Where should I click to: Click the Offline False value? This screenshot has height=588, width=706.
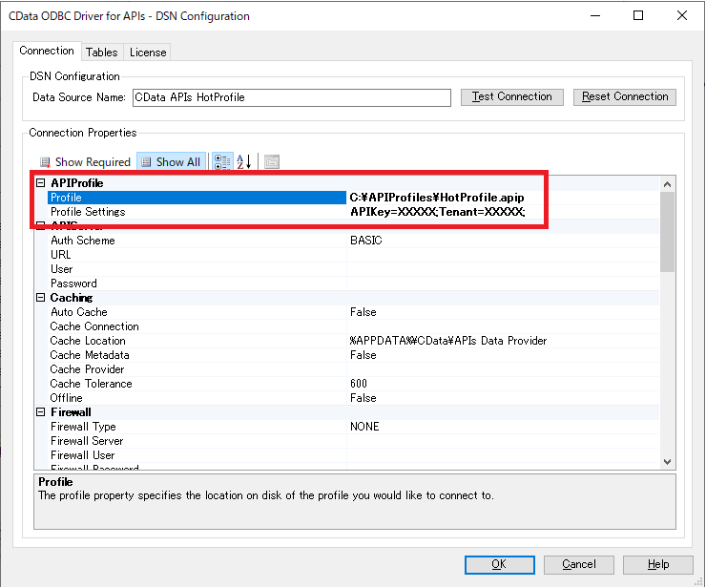363,398
